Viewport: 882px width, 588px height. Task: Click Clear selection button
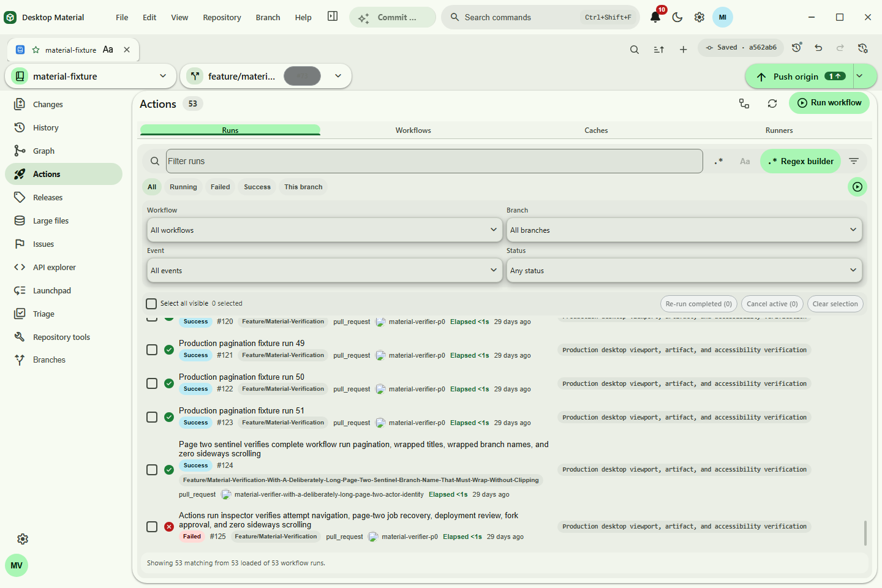835,304
